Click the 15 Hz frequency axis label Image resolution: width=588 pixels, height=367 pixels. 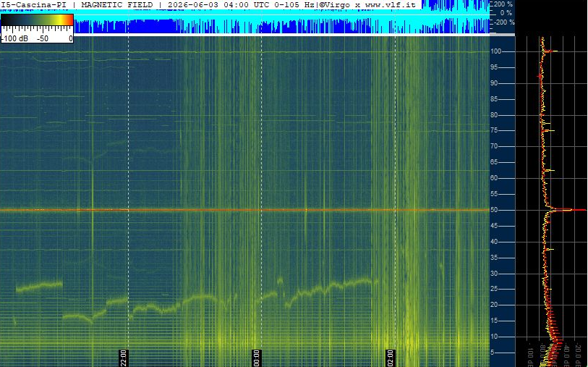tap(494, 321)
